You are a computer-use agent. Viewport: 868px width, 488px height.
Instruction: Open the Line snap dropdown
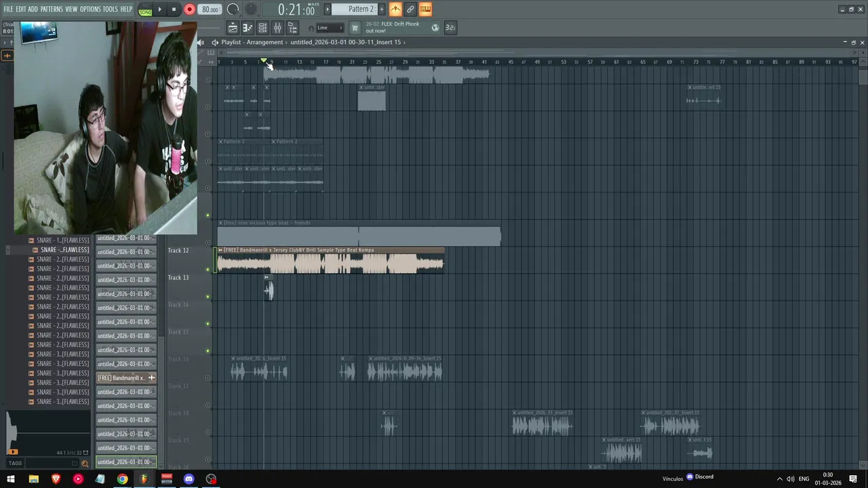coord(331,28)
